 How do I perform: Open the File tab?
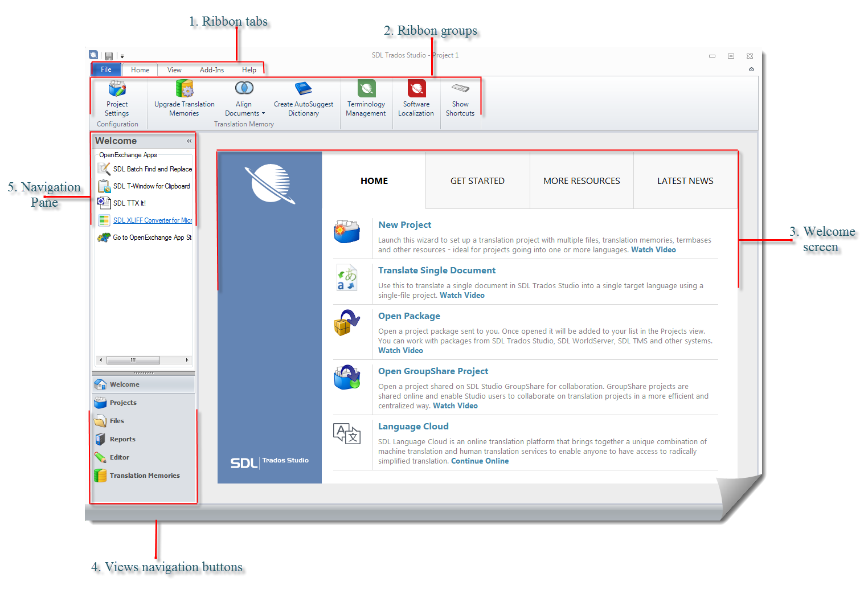[107, 69]
